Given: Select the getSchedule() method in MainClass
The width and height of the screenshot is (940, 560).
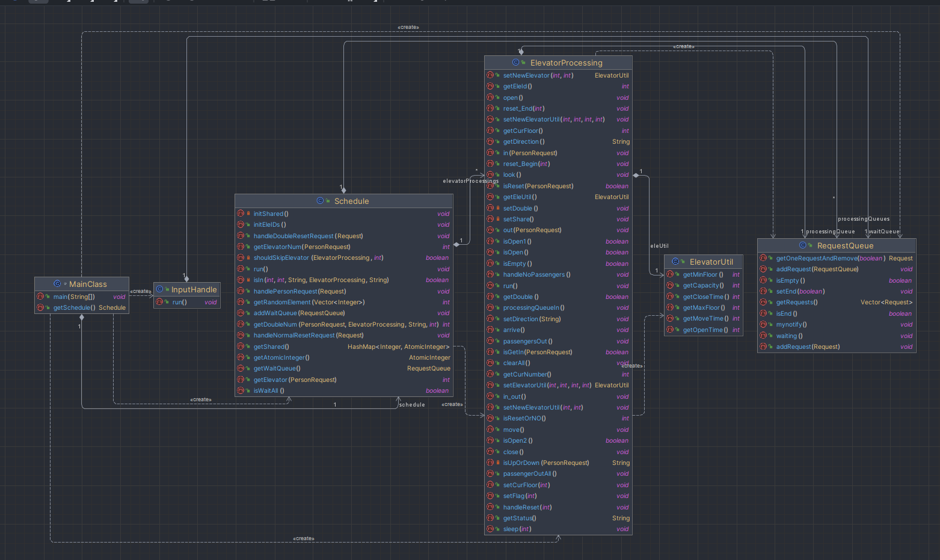Looking at the screenshot, I should click(82, 307).
